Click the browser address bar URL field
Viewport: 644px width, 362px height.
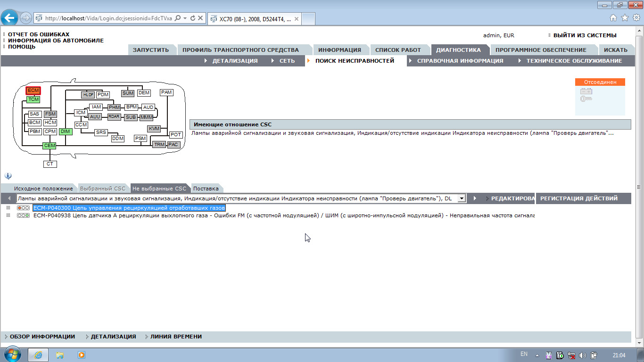click(x=108, y=18)
